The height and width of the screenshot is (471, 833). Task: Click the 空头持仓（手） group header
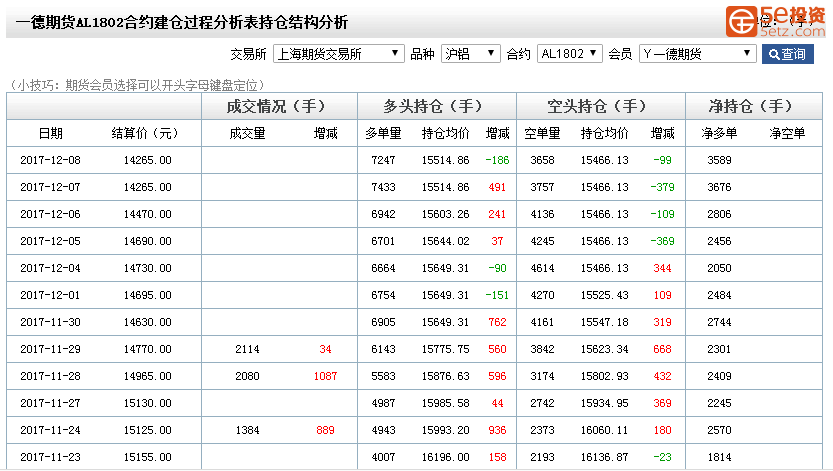pyautogui.click(x=597, y=106)
